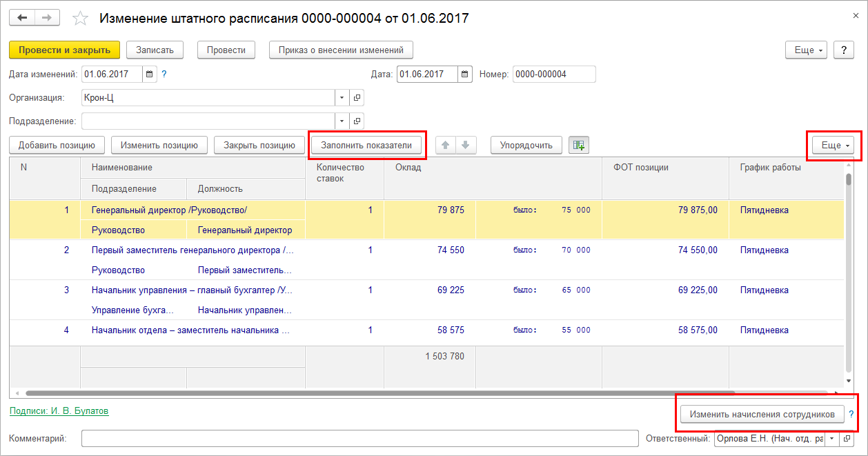Open Подразделение record with the open icon

pyautogui.click(x=357, y=121)
